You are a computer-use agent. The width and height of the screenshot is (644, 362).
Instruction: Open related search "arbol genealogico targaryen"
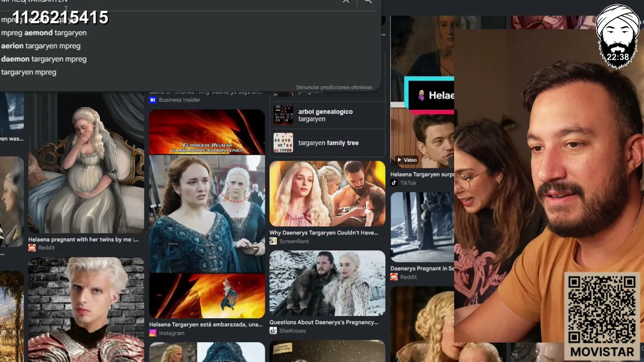[328, 115]
